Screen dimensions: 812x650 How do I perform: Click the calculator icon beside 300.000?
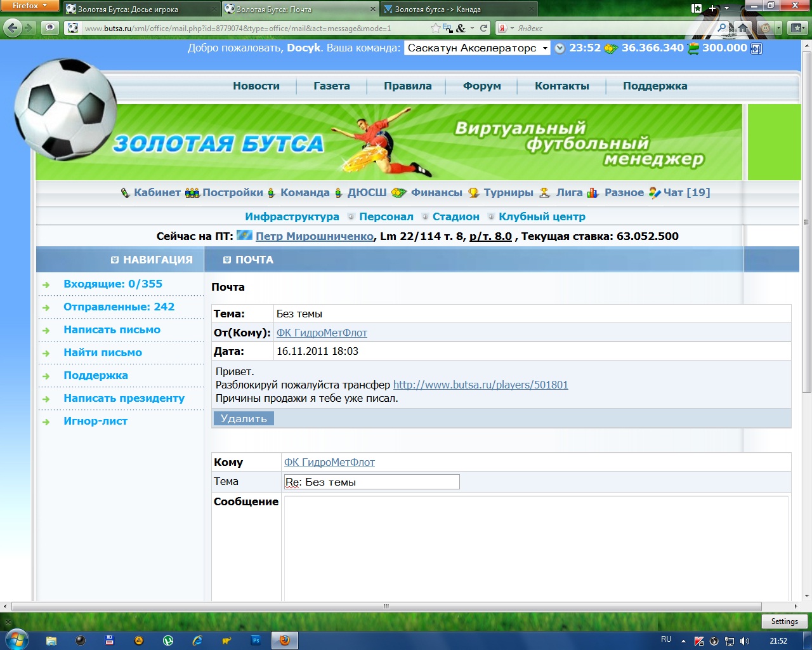coord(756,48)
